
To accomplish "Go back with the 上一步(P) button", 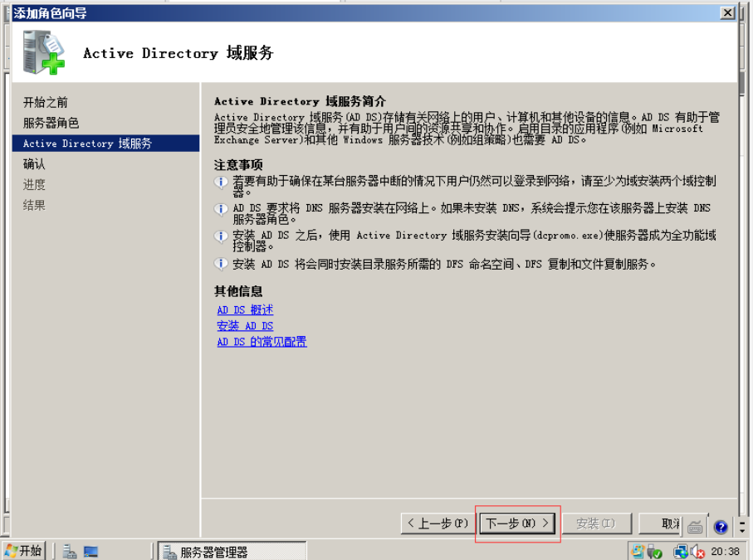I will [x=438, y=523].
